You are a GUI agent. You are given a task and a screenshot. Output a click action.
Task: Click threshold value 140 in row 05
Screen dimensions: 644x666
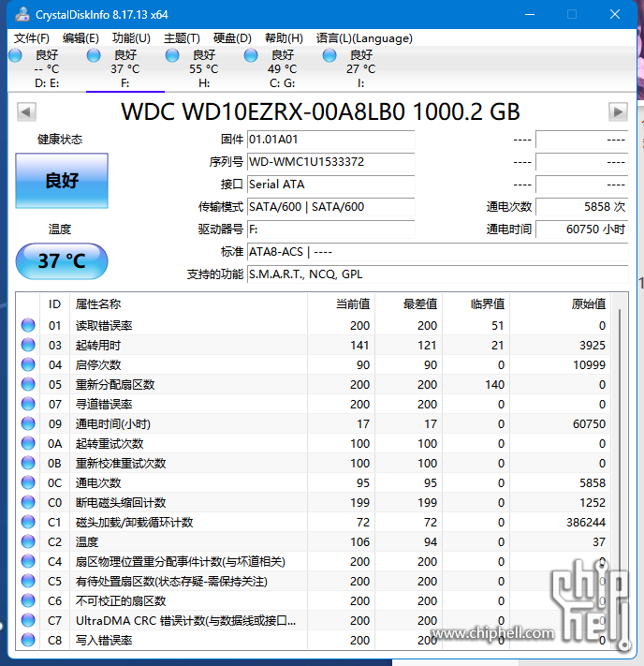pos(494,384)
